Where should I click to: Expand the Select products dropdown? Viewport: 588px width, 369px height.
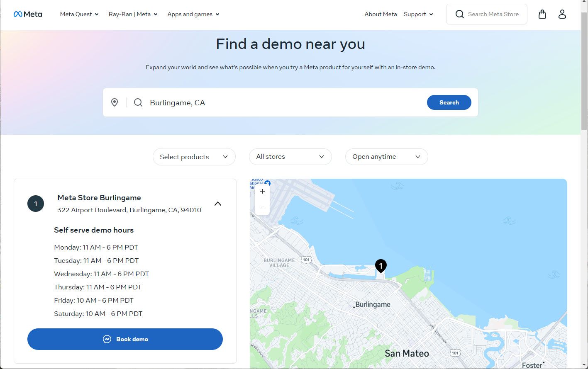(x=194, y=157)
